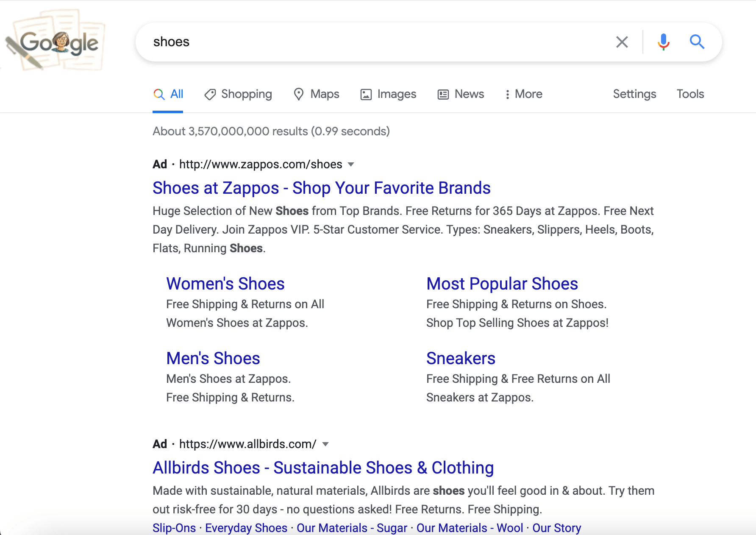The image size is (756, 535).
Task: Visit the Women's Shoes sitelink
Action: (225, 284)
